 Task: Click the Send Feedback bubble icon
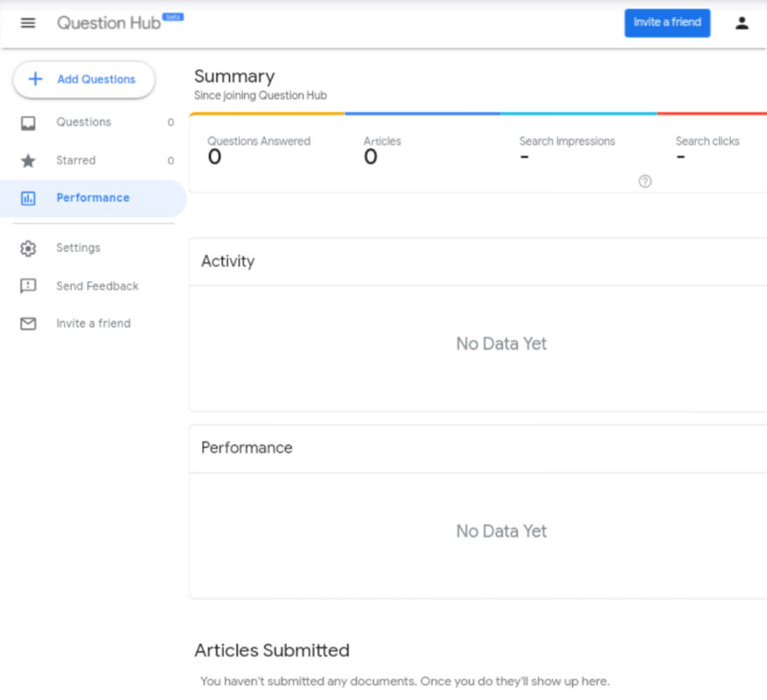pos(28,286)
